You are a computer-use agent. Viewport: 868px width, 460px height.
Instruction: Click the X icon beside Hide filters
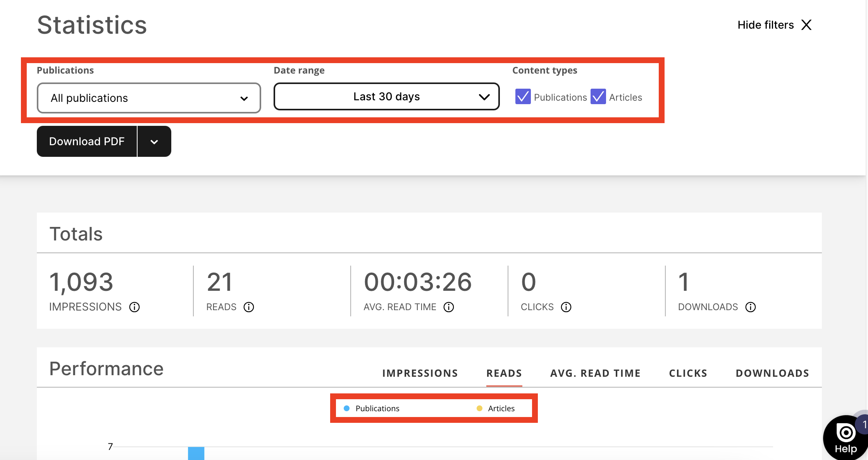pos(807,25)
